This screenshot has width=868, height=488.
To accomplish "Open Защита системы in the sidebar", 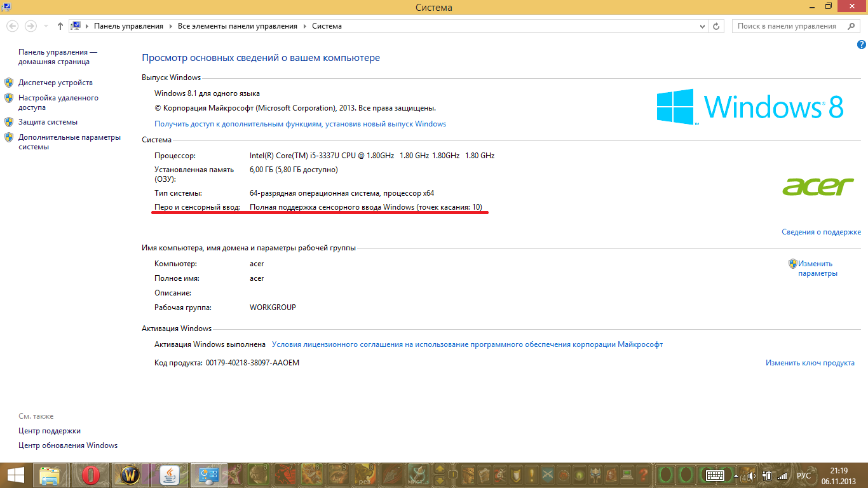I will pos(48,122).
